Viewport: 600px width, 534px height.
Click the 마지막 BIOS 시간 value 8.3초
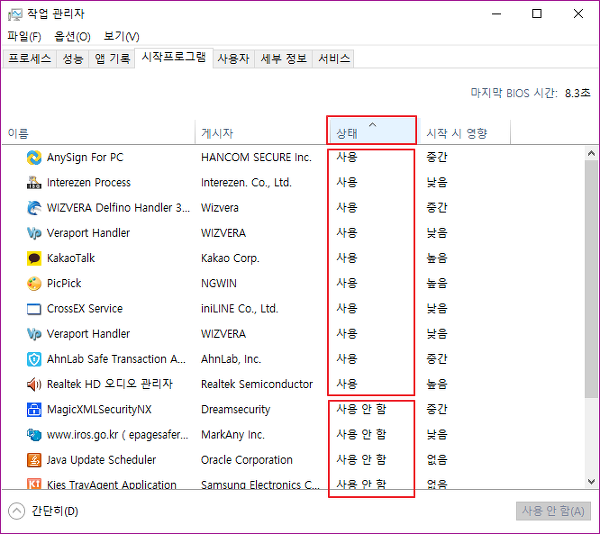[x=577, y=93]
